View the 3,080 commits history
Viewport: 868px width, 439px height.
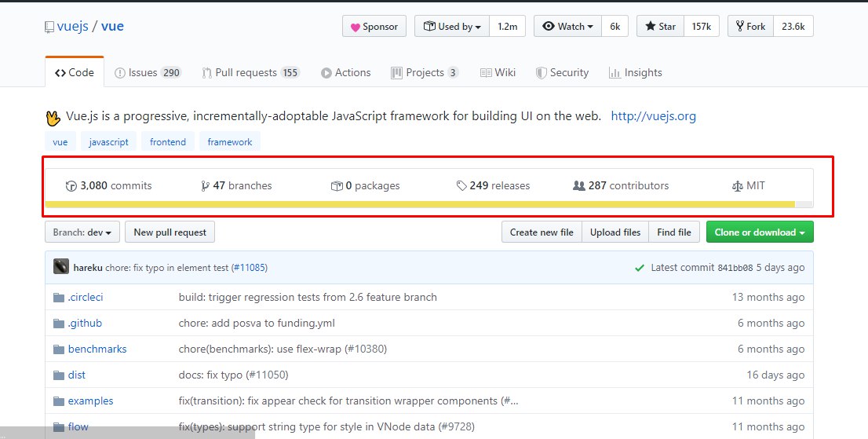[108, 185]
